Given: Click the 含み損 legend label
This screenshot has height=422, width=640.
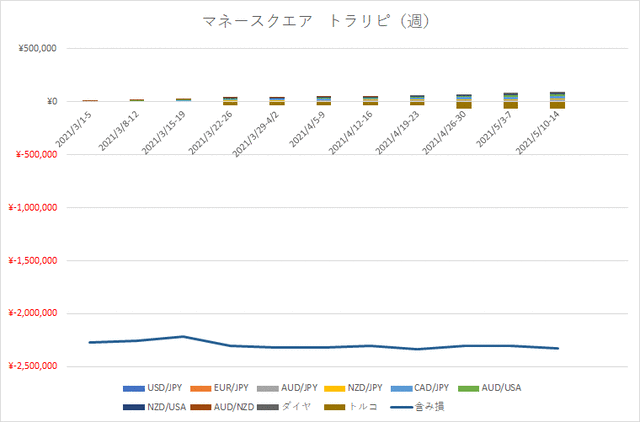Looking at the screenshot, I should click(x=429, y=406).
